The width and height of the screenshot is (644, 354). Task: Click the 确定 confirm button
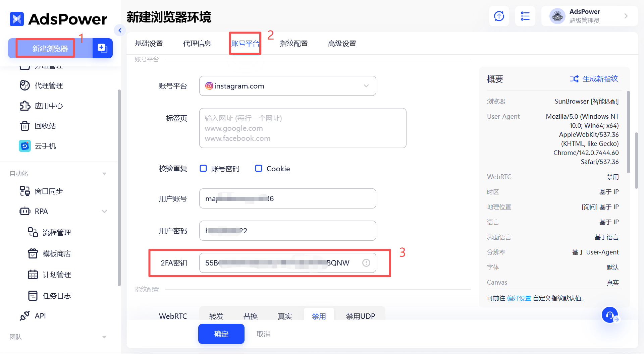221,334
